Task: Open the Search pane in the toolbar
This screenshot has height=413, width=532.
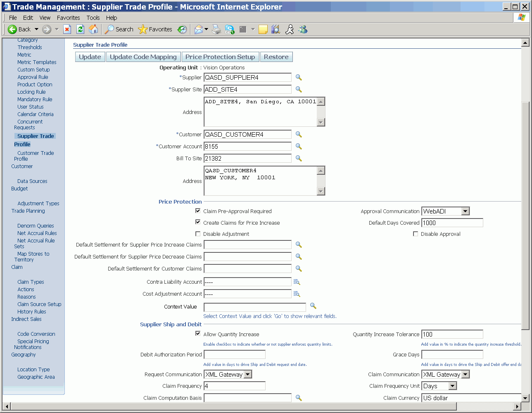Action: 119,29
